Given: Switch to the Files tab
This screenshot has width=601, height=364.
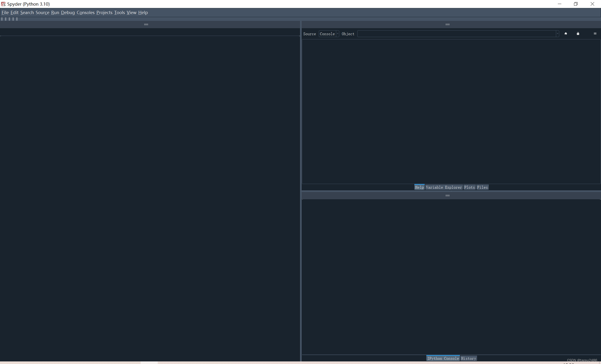Looking at the screenshot, I should tap(482, 187).
